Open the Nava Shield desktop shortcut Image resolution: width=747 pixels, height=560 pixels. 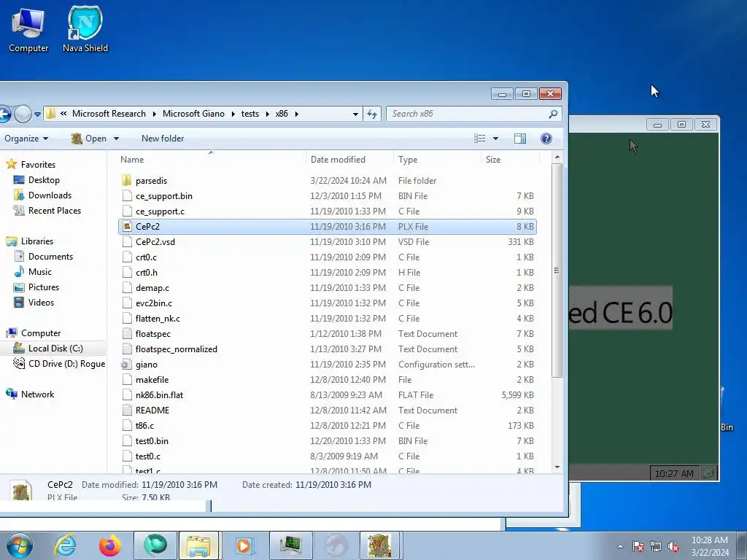(85, 30)
